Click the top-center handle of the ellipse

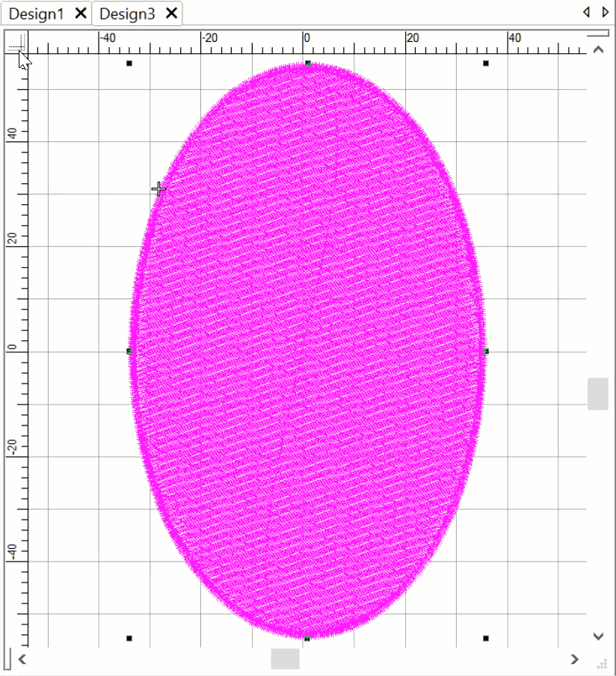click(x=307, y=64)
